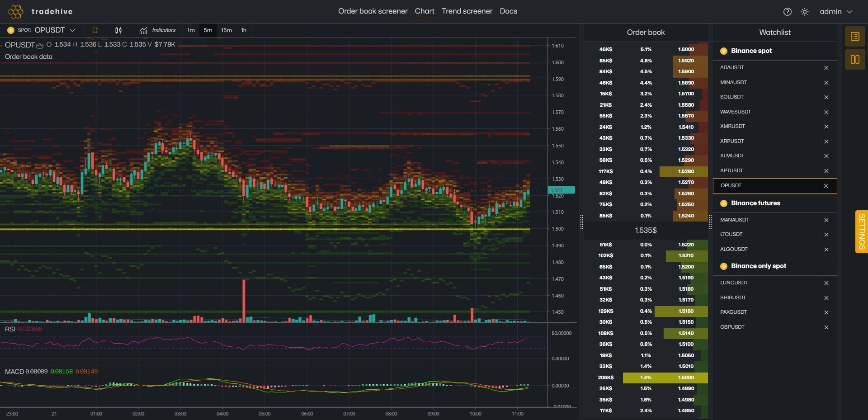This screenshot has width=868, height=420.
Task: Select MANAUSDT in Binance futures list
Action: point(734,220)
